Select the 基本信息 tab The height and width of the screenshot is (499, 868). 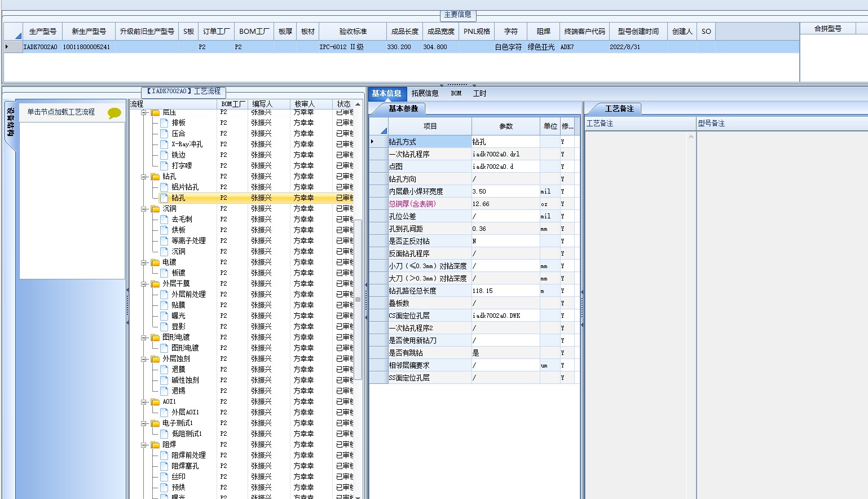[386, 94]
